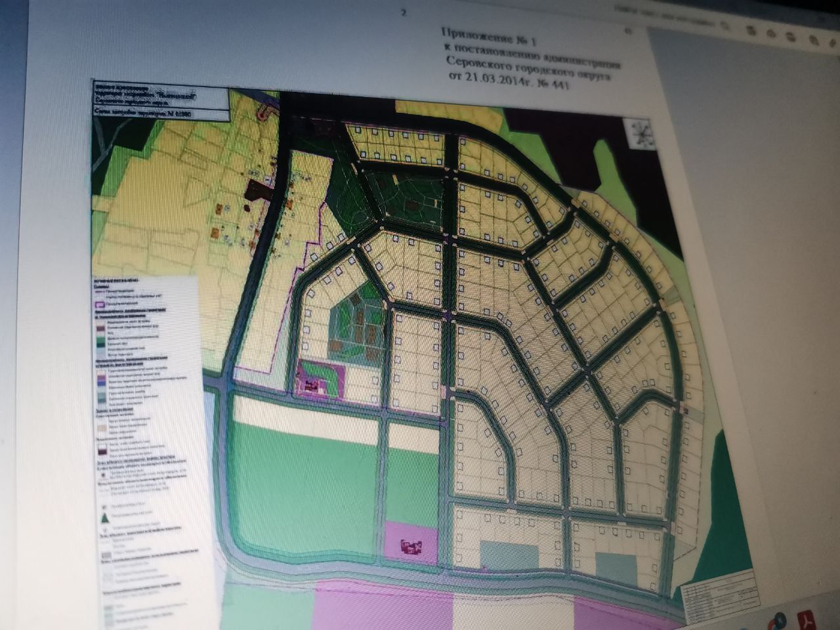
Task: Click the line "Серовского городского округа"
Action: pos(528,68)
